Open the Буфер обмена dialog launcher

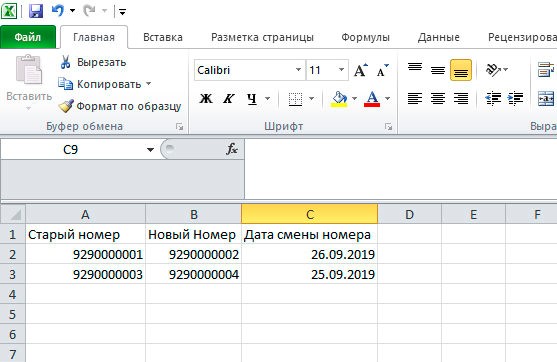[180, 126]
